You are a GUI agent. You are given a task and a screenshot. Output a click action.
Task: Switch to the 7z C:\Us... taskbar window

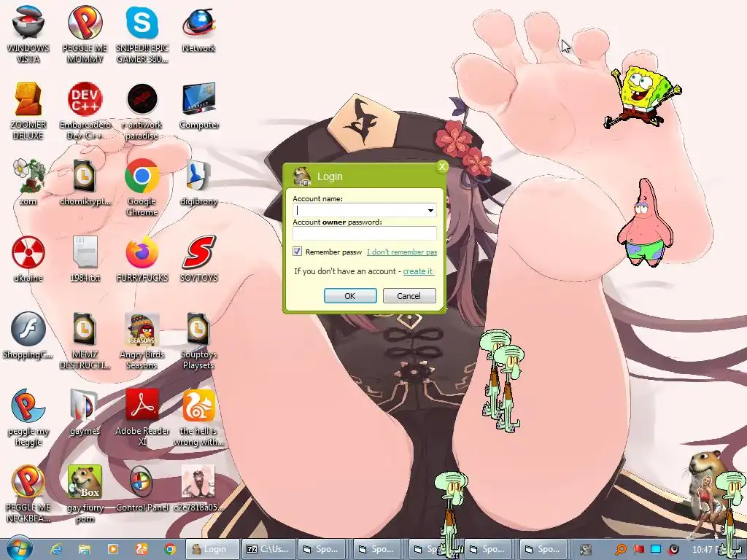[x=268, y=549]
